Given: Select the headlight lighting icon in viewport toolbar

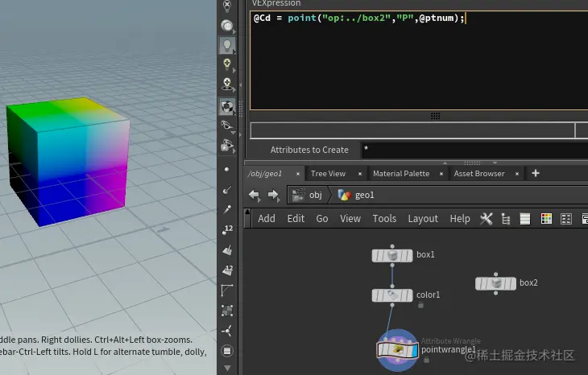Looking at the screenshot, I should click(227, 26).
